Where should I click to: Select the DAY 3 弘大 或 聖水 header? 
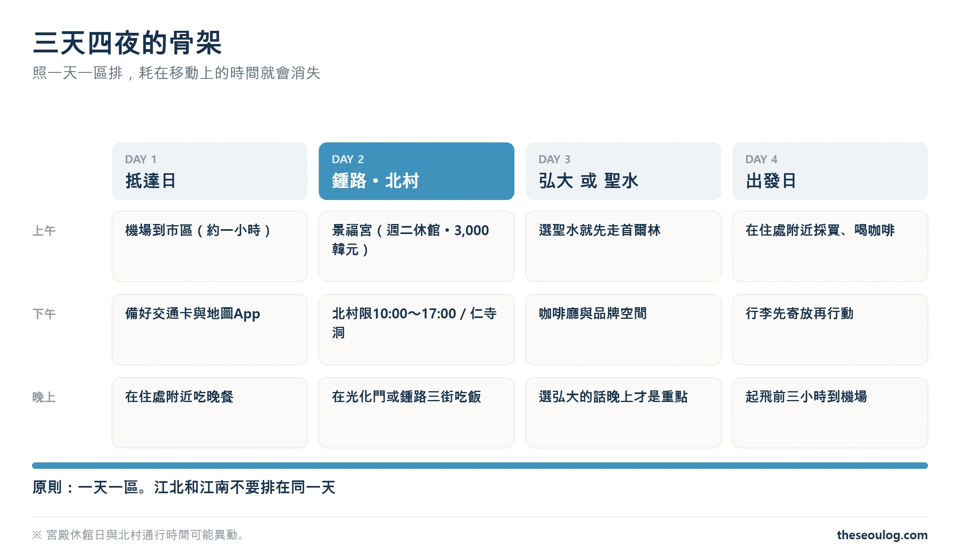[623, 171]
